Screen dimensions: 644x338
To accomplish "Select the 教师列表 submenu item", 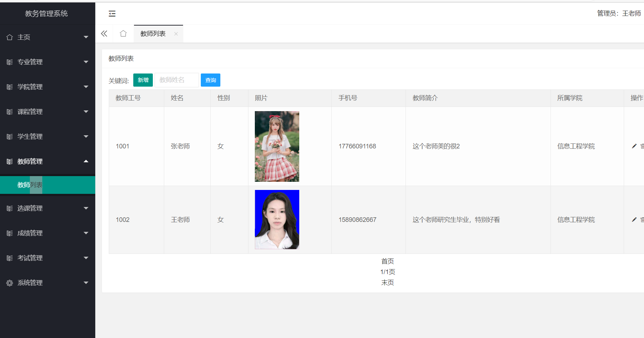I will pyautogui.click(x=48, y=185).
